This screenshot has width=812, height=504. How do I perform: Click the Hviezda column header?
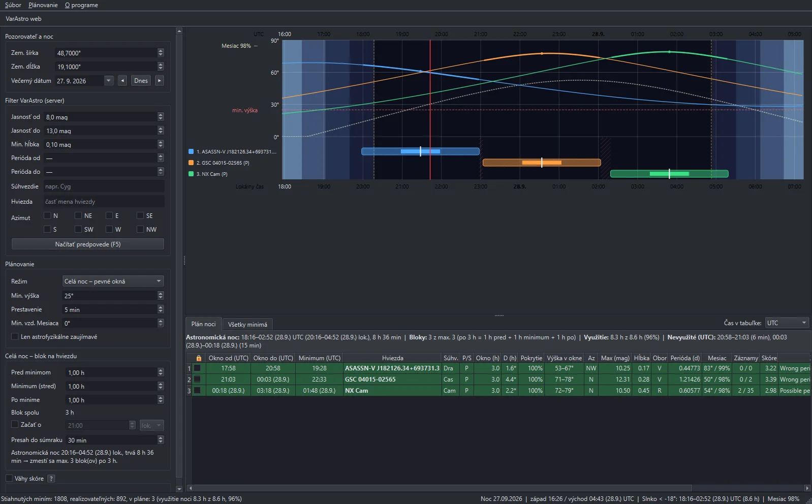point(392,358)
